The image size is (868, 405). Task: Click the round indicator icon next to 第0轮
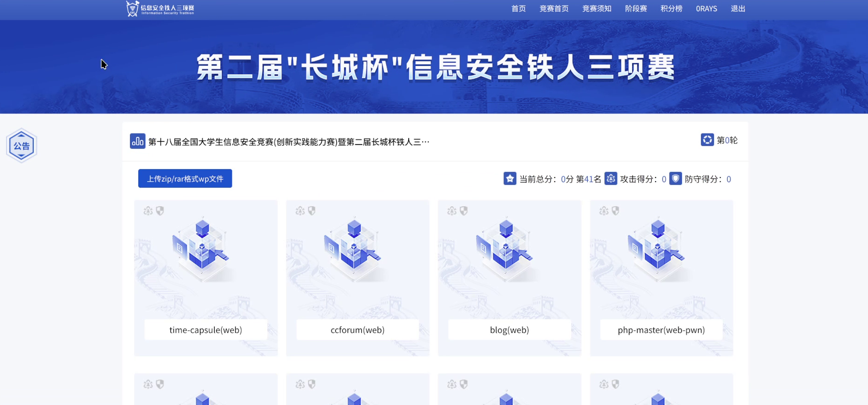click(707, 140)
